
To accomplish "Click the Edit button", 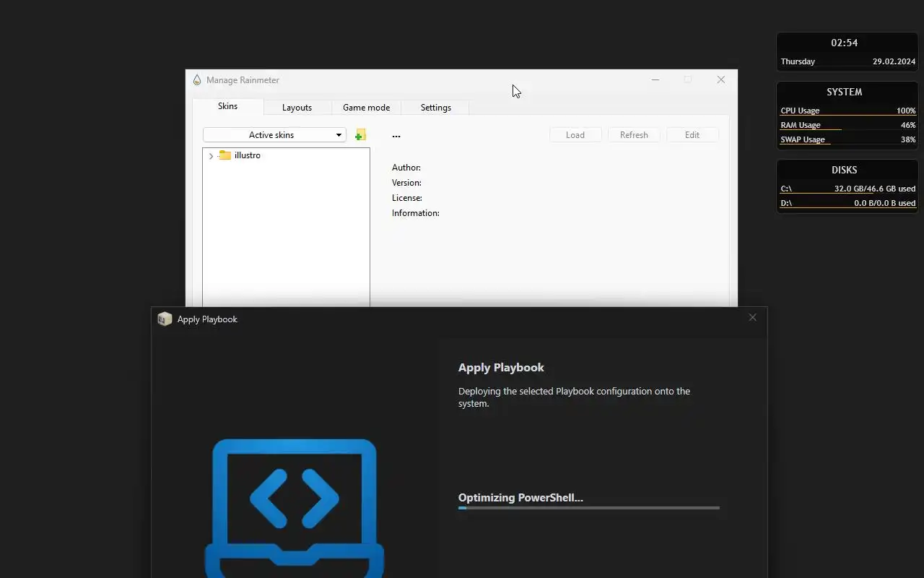I will click(x=692, y=135).
